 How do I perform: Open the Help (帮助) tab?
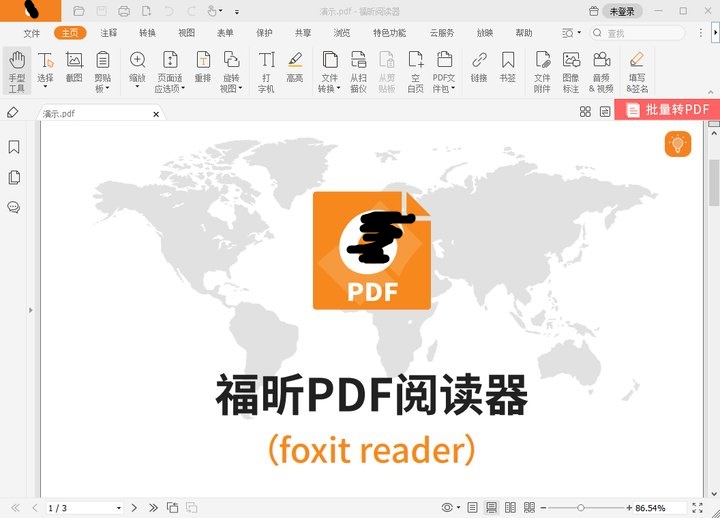(524, 33)
